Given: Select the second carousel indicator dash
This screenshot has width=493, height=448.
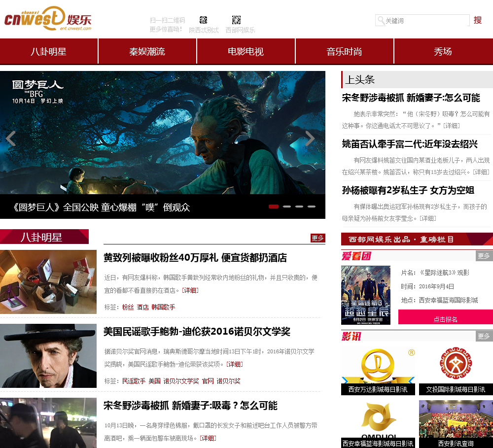Looking at the screenshot, I should (287, 207).
